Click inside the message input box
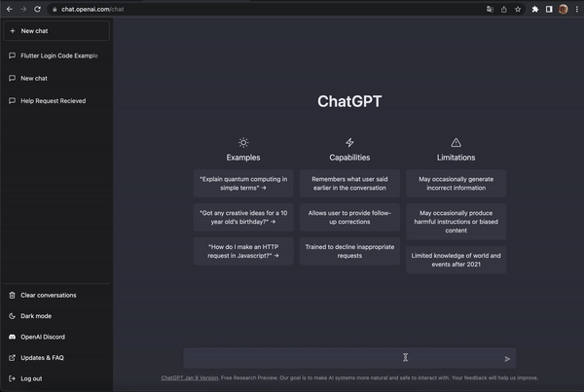584x392 pixels. [x=349, y=358]
